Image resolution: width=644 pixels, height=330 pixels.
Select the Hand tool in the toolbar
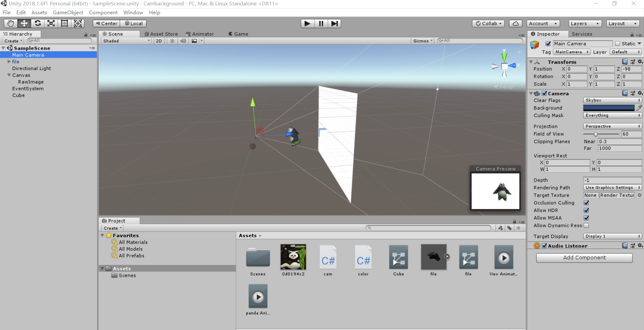pos(10,23)
